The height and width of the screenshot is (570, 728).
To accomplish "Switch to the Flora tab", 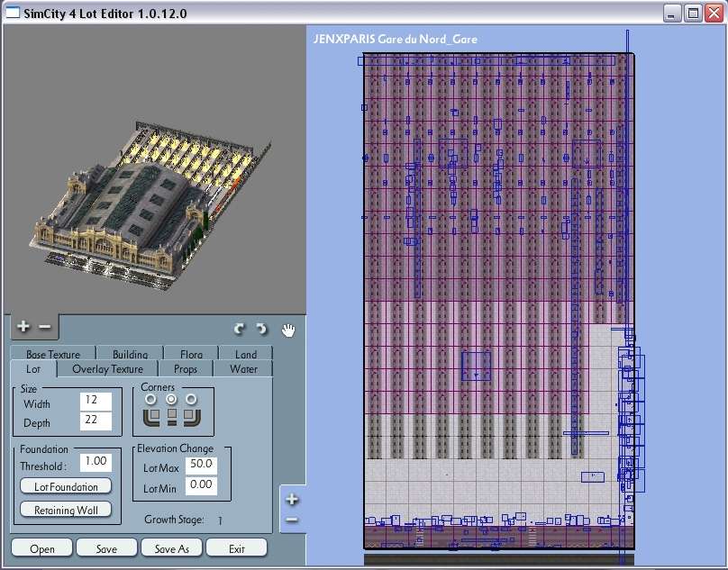I will point(191,354).
